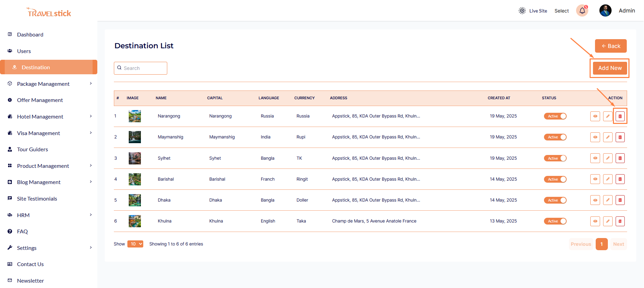Click the Admin username text
This screenshot has width=644, height=288.
point(627,10)
